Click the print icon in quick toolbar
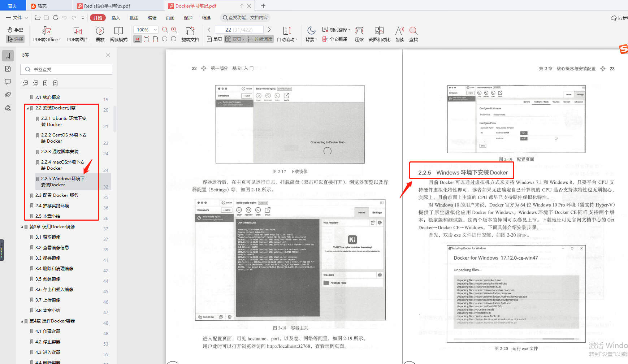This screenshot has width=628, height=364. pyautogui.click(x=55, y=18)
